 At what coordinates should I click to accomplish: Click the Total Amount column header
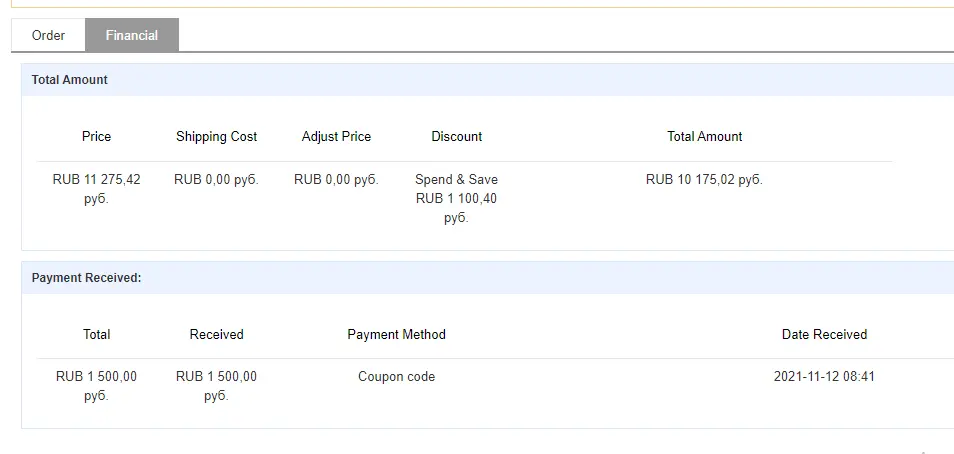705,136
